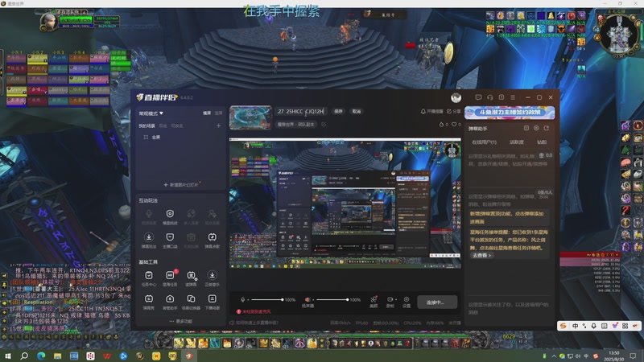Open the hamburger menu in title bar

pos(513,97)
